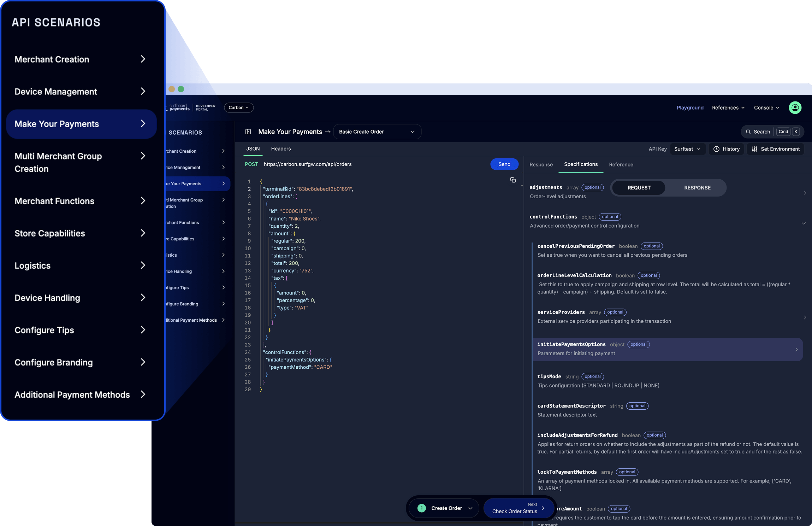Open the Playground link

(690, 107)
